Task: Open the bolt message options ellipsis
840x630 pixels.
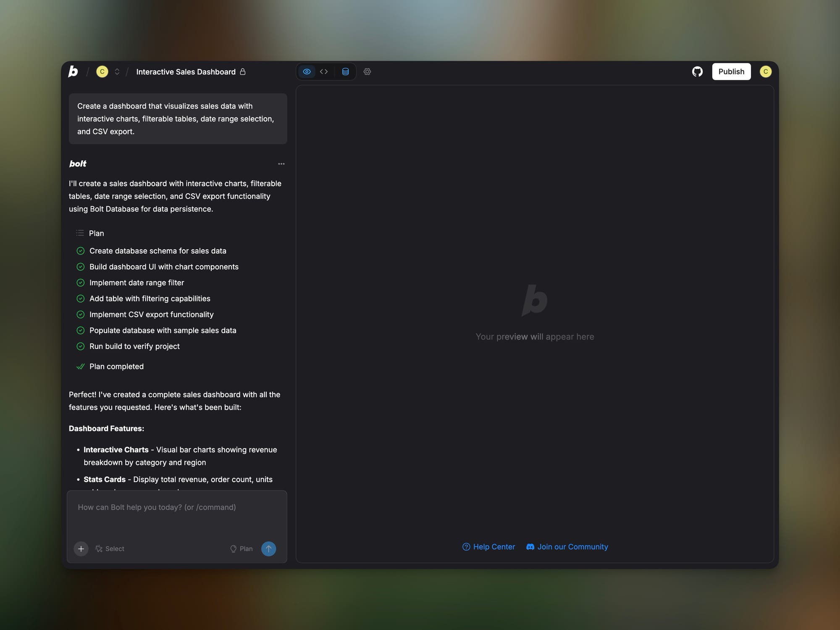Action: (281, 164)
